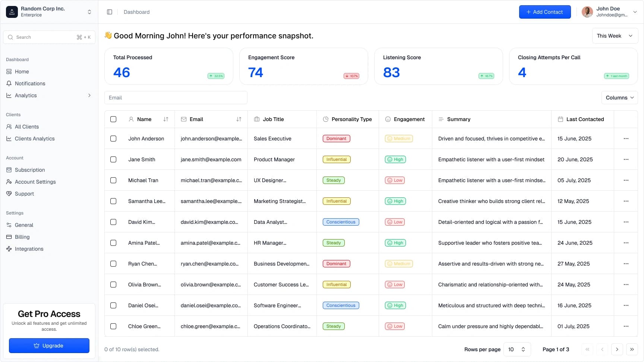This screenshot has height=362, width=644.
Task: Toggle the sidebar collapse icon
Action: pos(110,12)
